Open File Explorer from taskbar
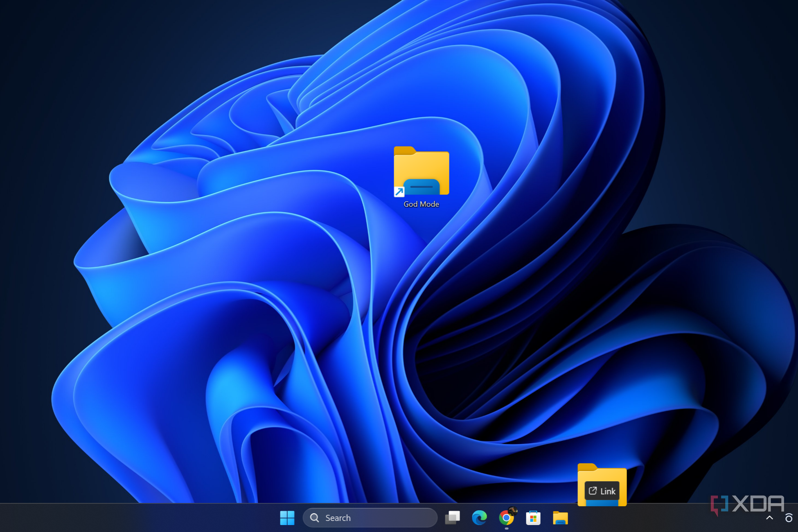The width and height of the screenshot is (798, 532). point(560,518)
